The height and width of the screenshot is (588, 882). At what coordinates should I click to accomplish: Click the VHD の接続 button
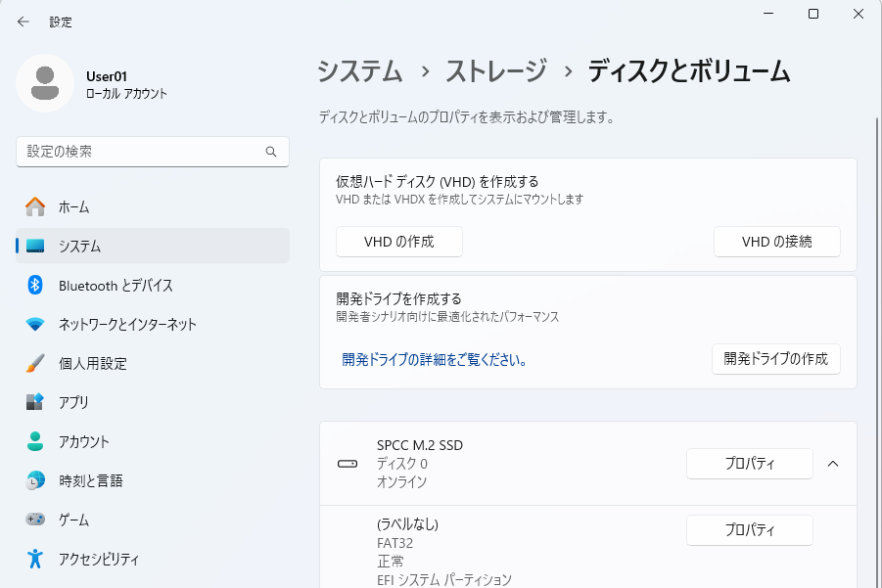click(x=776, y=241)
